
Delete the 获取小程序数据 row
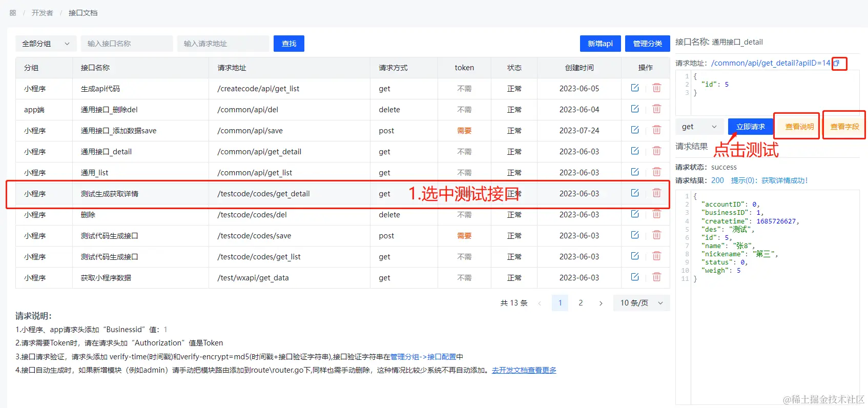pyautogui.click(x=656, y=277)
